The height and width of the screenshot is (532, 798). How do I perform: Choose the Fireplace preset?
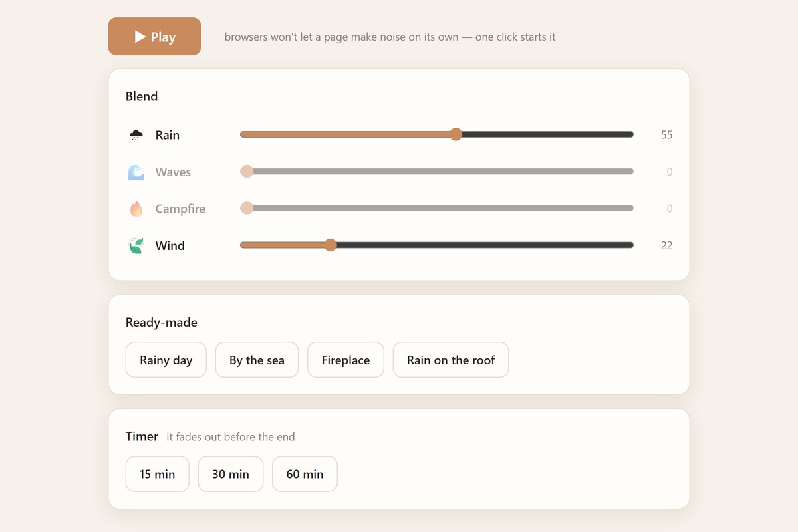346,360
